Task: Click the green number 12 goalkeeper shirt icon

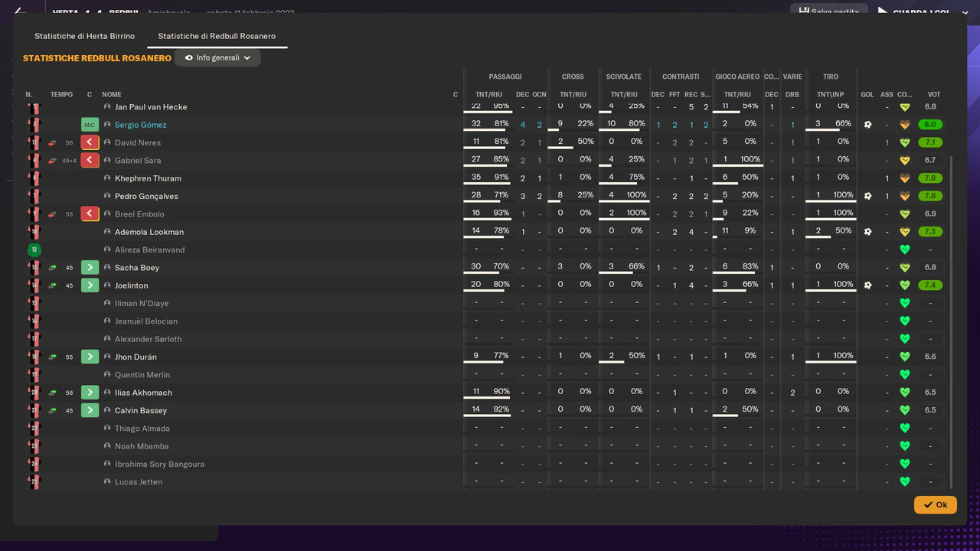Action: click(34, 249)
